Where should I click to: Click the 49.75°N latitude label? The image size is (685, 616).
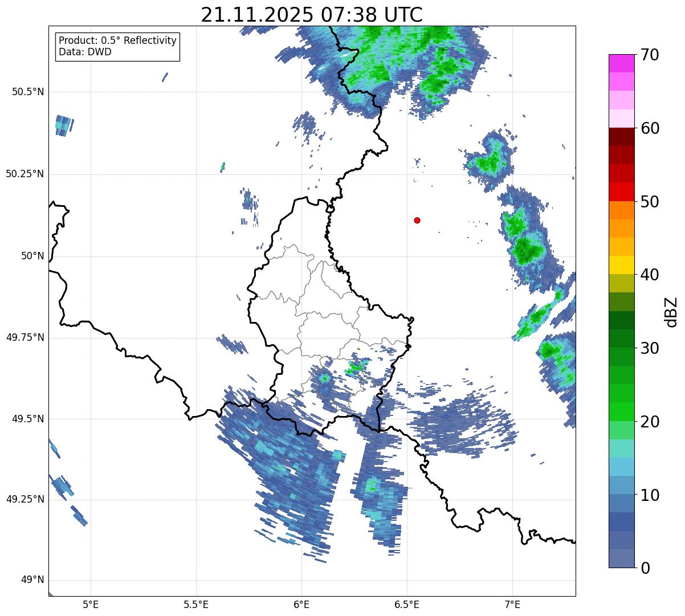[x=25, y=337]
